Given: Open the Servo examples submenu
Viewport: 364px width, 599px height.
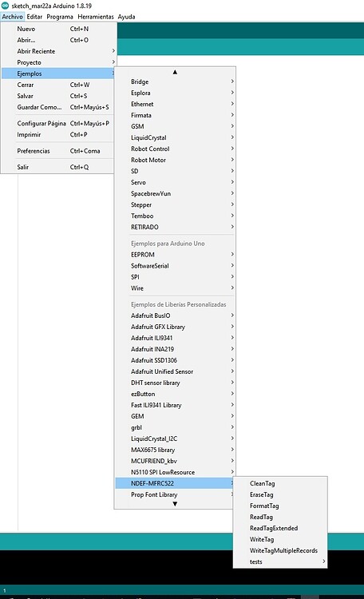Looking at the screenshot, I should [175, 182].
